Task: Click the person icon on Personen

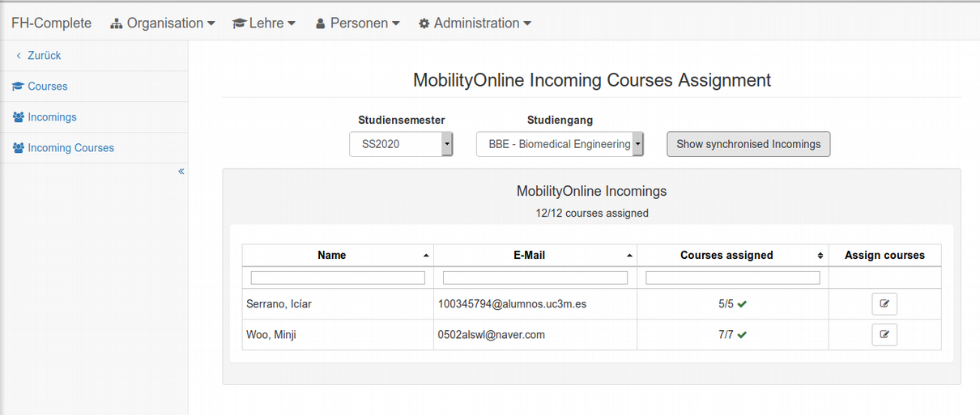Action: (320, 24)
